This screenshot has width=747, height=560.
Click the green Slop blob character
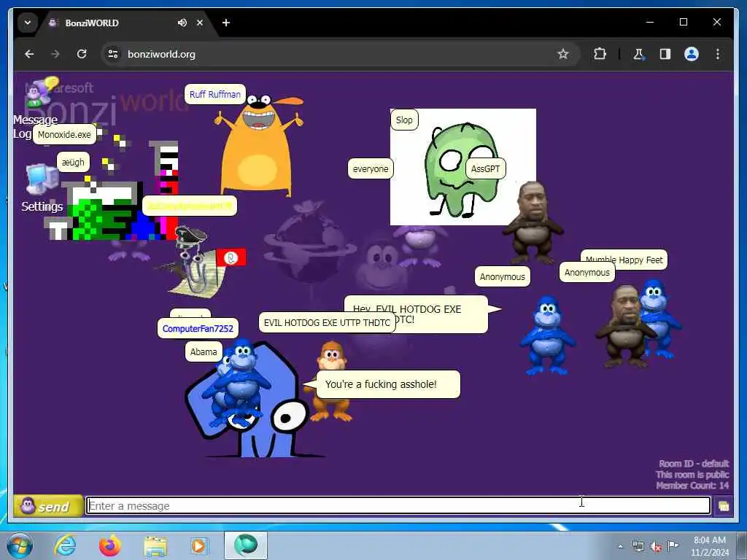click(x=461, y=171)
